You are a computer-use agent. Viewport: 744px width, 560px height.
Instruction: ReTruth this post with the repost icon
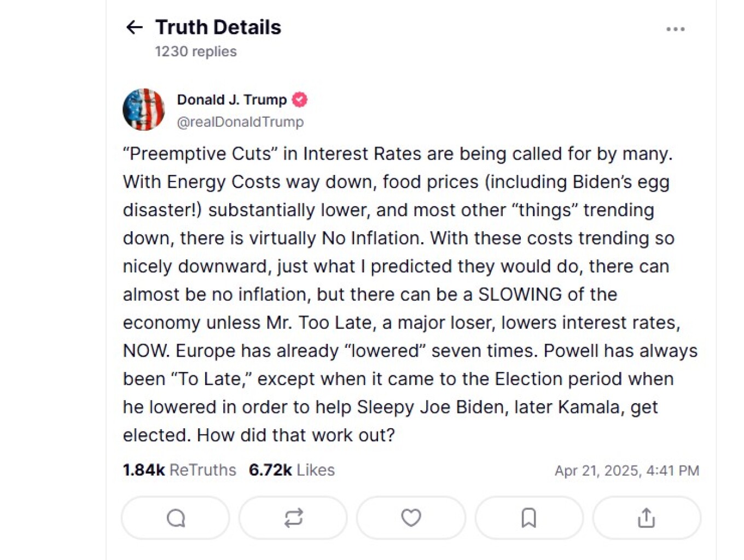pos(293,518)
